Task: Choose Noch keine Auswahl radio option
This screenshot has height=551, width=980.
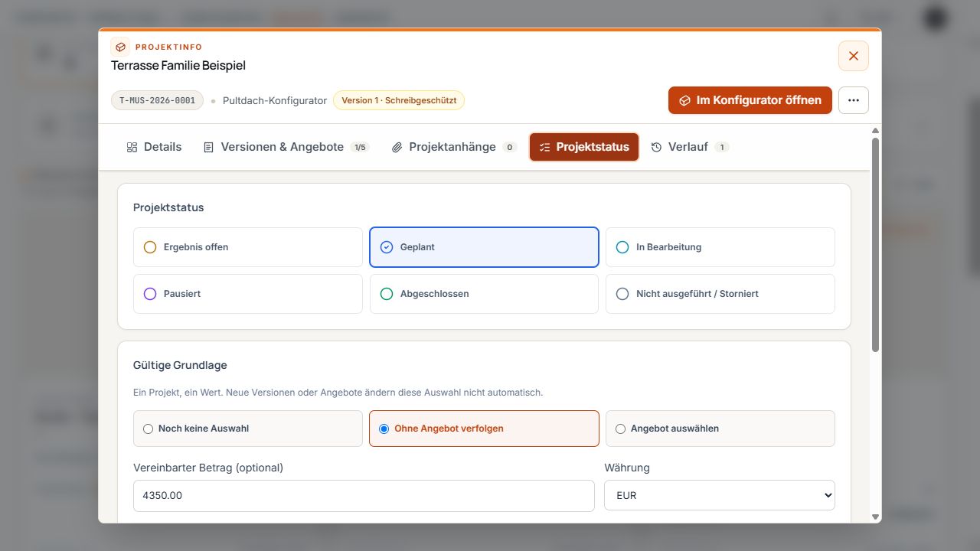Action: pos(248,429)
